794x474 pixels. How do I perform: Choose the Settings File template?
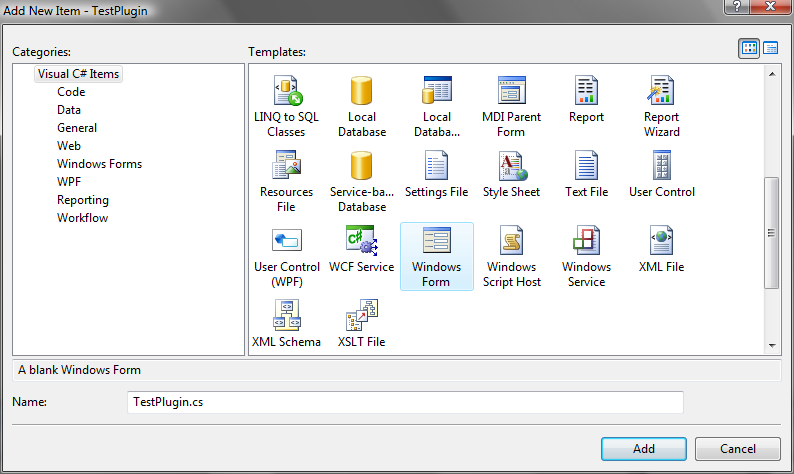tap(436, 174)
